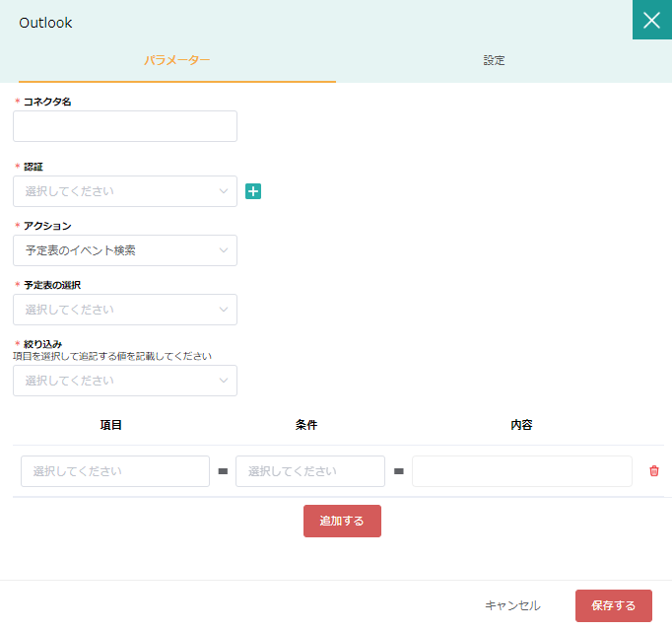The height and width of the screenshot is (631, 672).
Task: Click the 追加する button
Action: 342,521
